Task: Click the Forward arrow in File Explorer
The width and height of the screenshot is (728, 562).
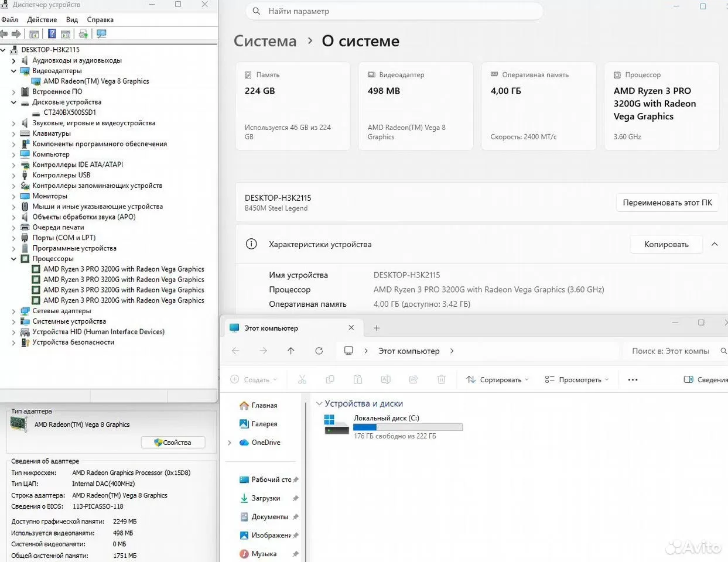Action: click(x=263, y=351)
